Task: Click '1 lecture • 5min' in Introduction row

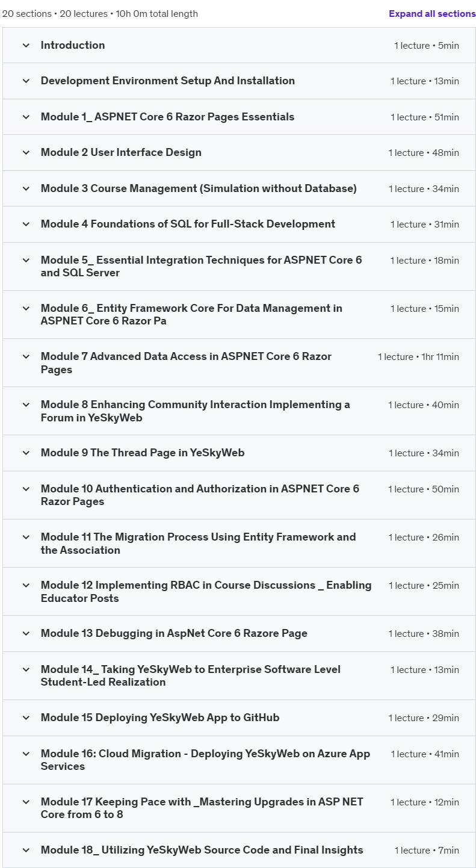Action: coord(427,46)
